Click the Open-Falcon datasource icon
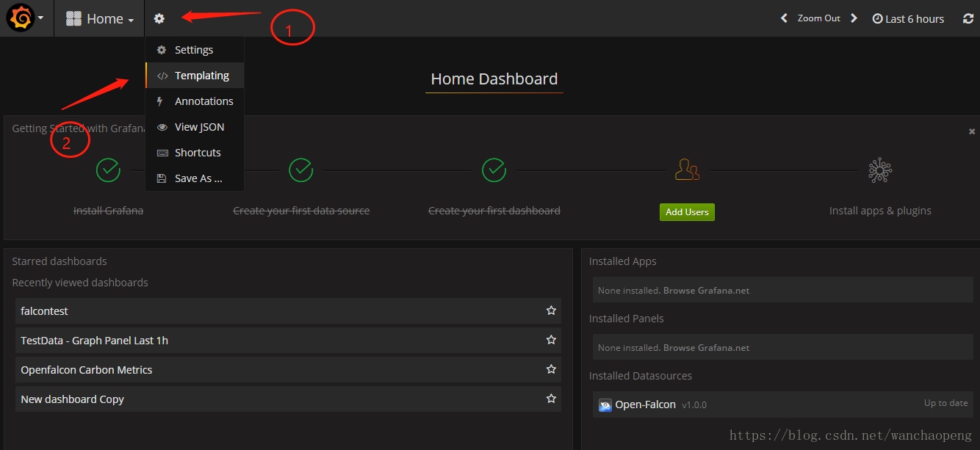The width and height of the screenshot is (980, 450). pos(605,405)
